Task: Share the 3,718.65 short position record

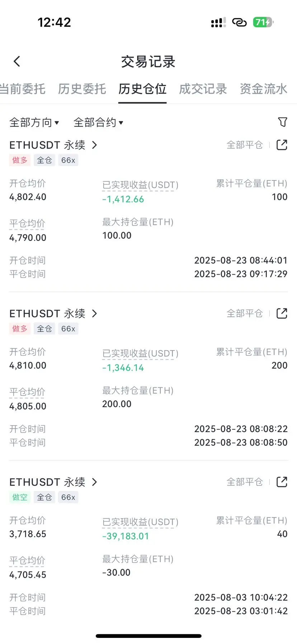Action: [282, 482]
